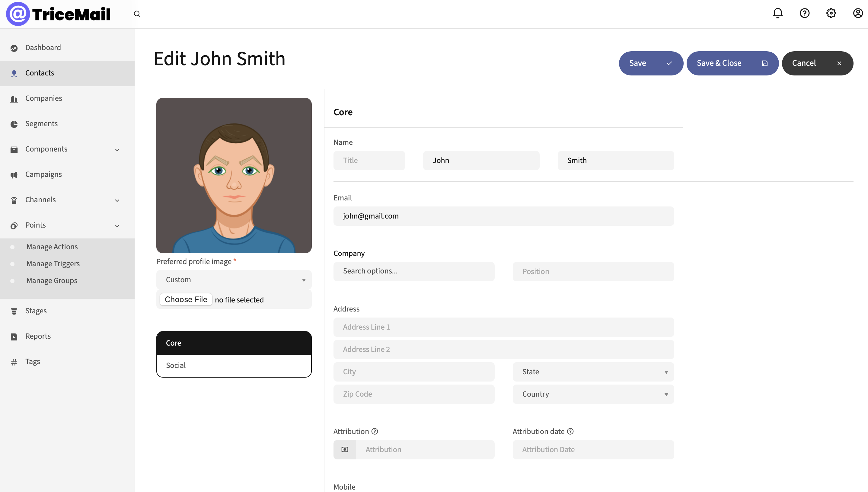The height and width of the screenshot is (492, 868).
Task: Click the Campaigns megaphone icon
Action: coord(14,175)
